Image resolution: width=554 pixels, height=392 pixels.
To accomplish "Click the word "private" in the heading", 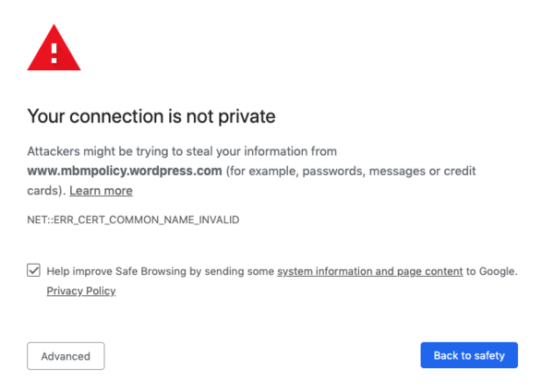I will [247, 116].
